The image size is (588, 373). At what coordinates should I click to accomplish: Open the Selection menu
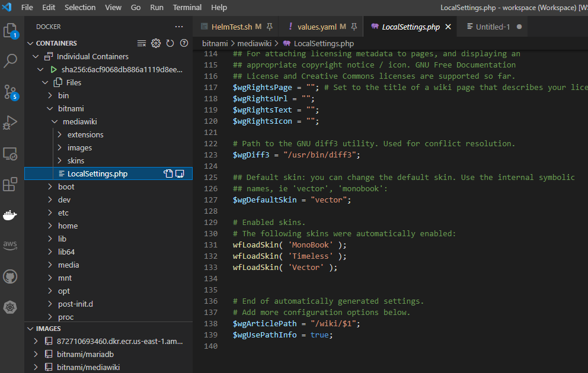point(80,7)
